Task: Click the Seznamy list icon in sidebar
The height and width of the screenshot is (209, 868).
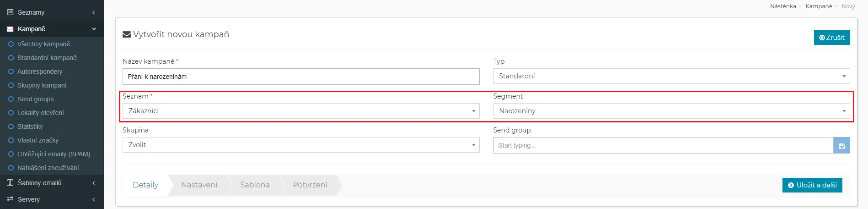Action: pos(10,12)
